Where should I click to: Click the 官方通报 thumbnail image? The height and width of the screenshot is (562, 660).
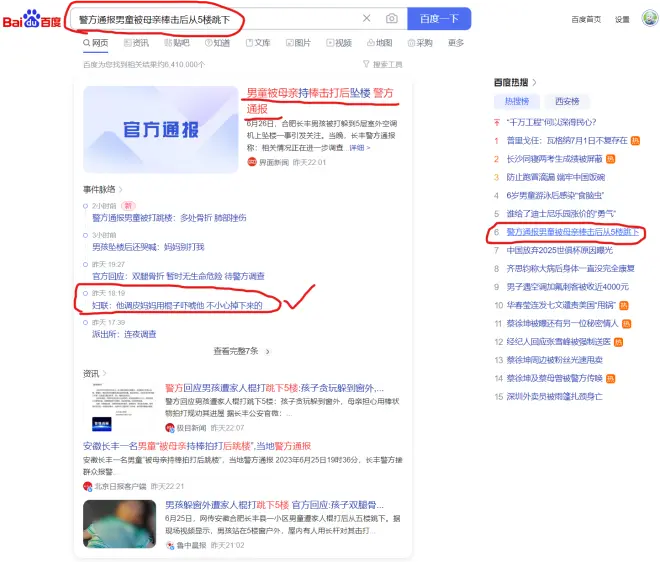point(161,128)
